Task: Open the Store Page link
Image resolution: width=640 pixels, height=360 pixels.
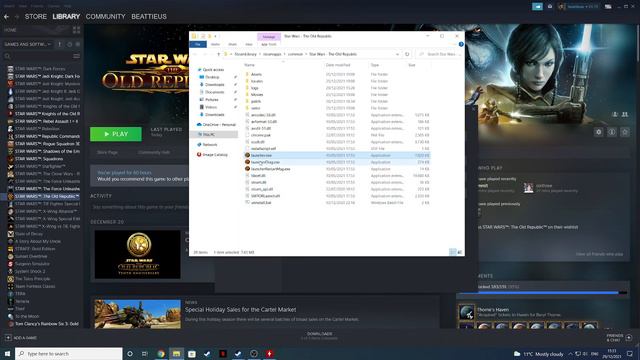Action: 107,152
